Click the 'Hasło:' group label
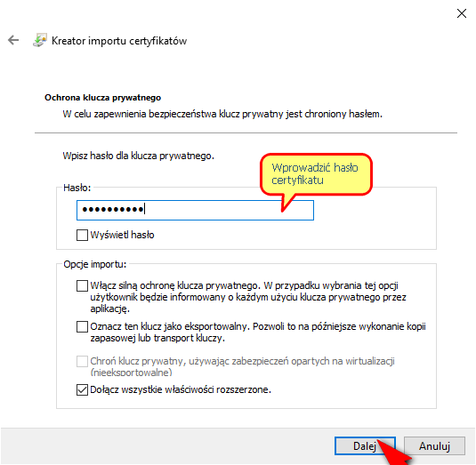This screenshot has height=465, width=476. [x=77, y=188]
